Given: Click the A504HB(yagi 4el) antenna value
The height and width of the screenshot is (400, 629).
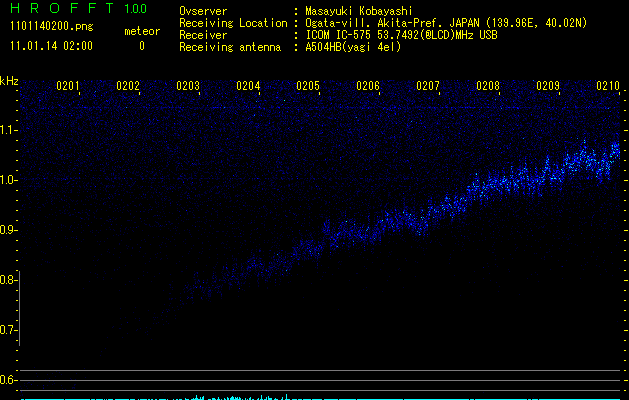Looking at the screenshot, I should pos(353,47).
